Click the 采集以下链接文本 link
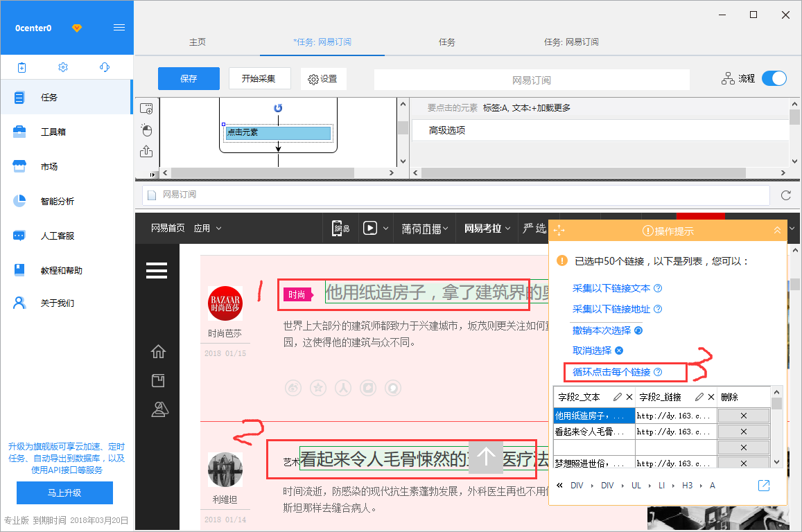The width and height of the screenshot is (802, 532). click(x=611, y=288)
